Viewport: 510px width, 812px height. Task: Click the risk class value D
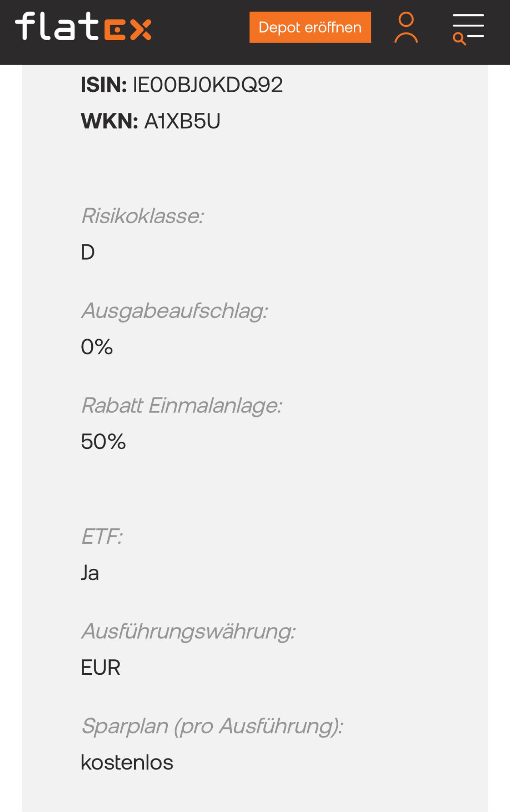tap(88, 252)
